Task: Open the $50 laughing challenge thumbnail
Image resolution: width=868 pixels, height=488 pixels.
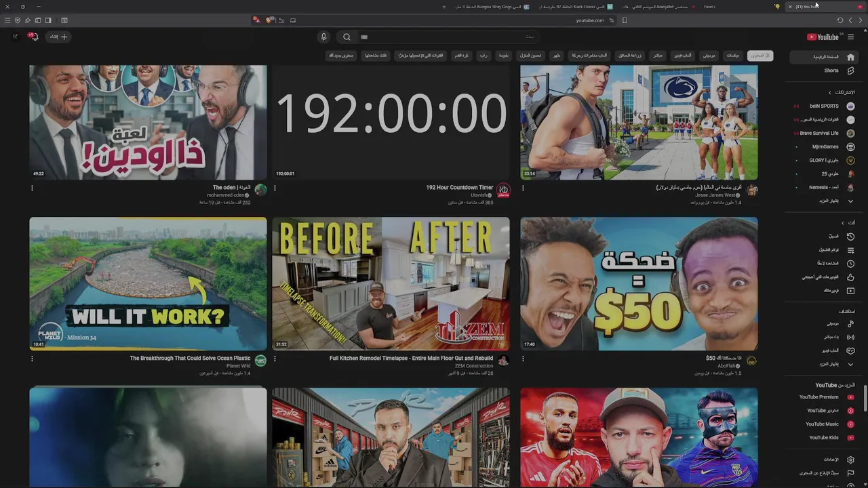Action: click(639, 283)
